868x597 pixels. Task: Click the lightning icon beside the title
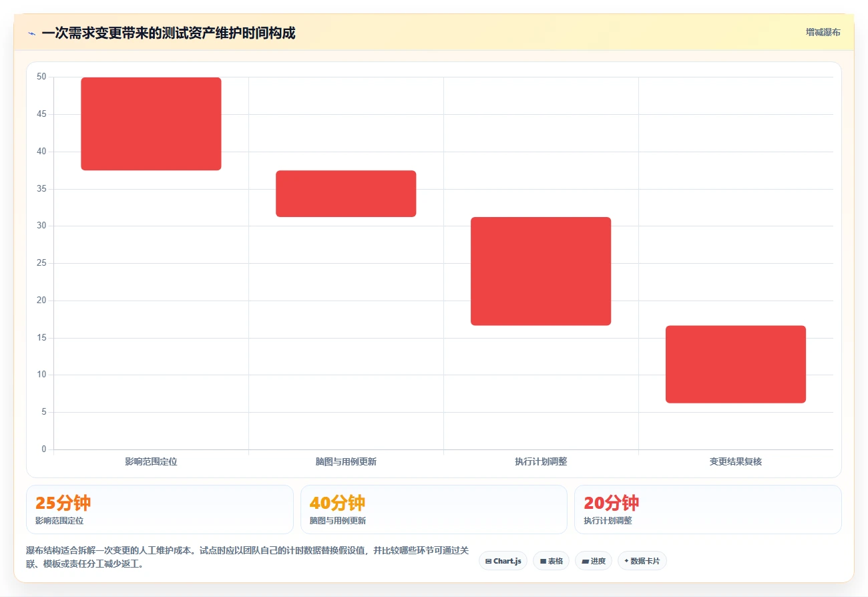click(x=31, y=33)
